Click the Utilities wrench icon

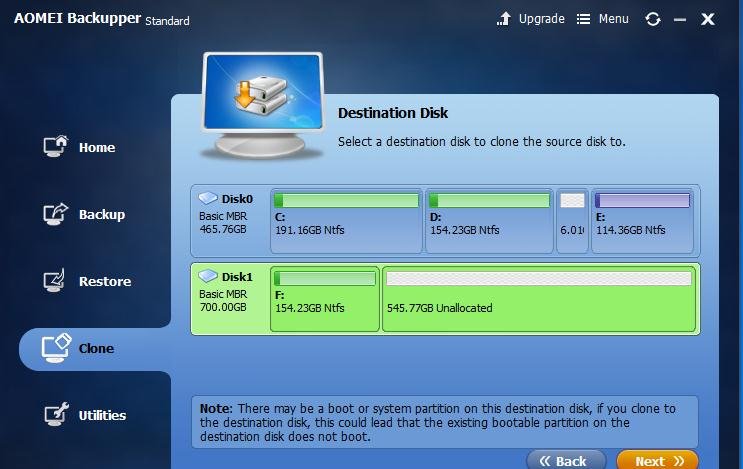tap(56, 415)
